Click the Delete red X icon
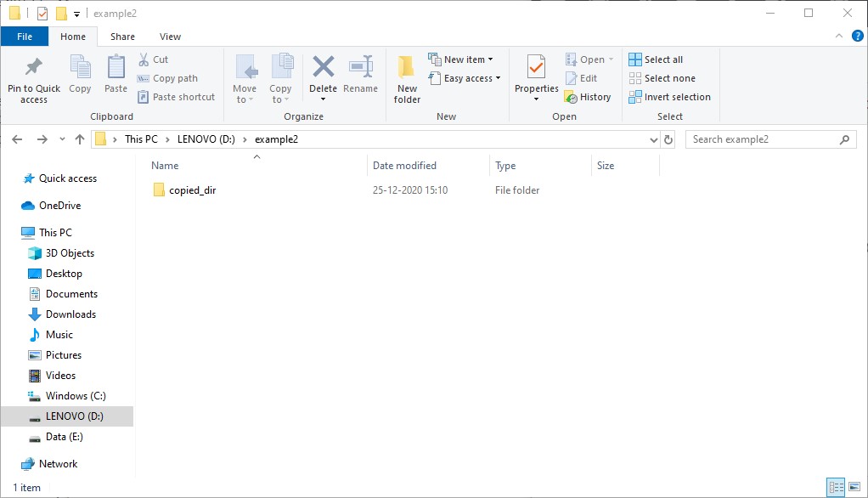The height and width of the screenshot is (498, 868). point(323,68)
